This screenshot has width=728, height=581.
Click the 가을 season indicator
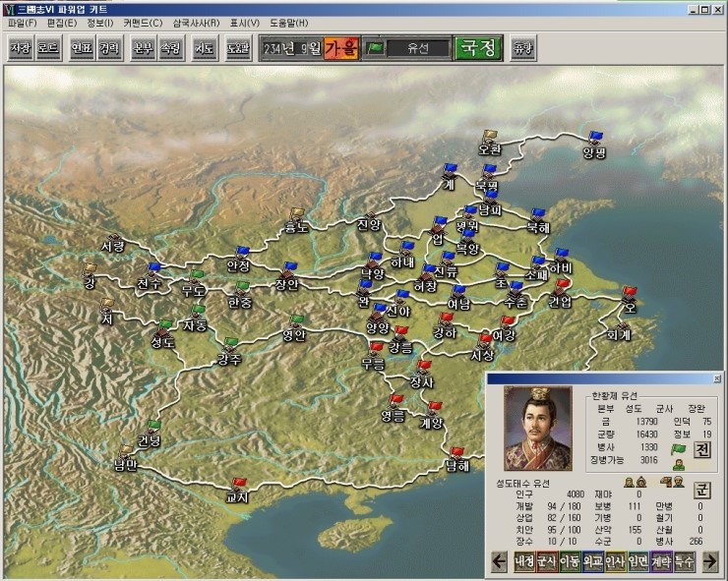pos(341,48)
